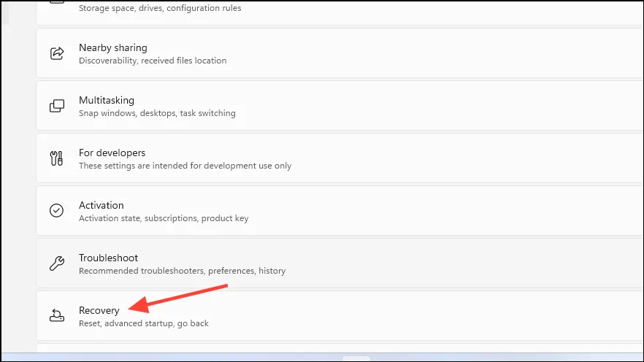Click 'Storage space, drives, configuration rules' row
644x362 pixels.
click(159, 9)
